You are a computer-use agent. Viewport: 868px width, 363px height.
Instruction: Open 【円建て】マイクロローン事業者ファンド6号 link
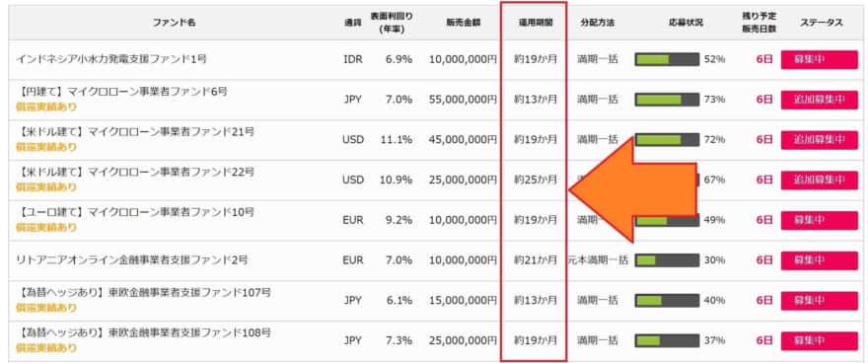(121, 92)
